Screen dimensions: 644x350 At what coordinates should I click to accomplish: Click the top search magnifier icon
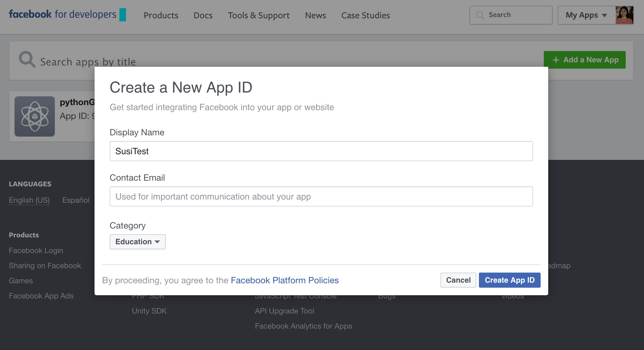[480, 15]
